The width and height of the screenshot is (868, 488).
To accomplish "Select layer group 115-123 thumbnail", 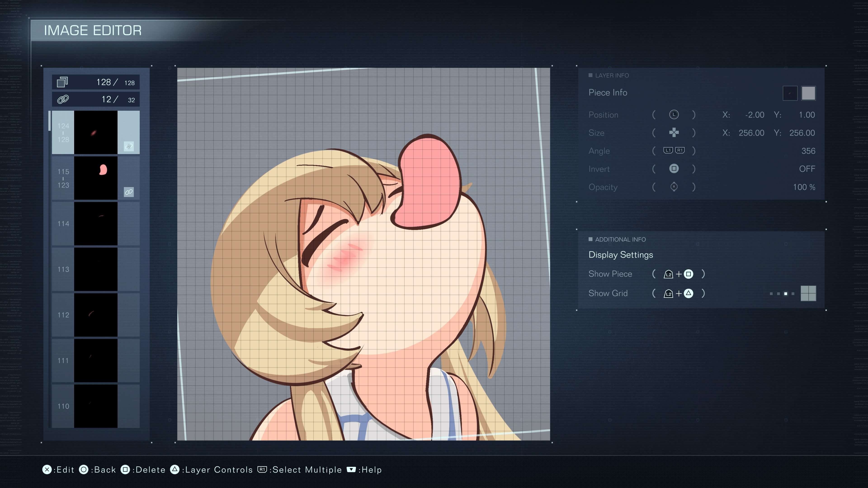I will pos(96,178).
